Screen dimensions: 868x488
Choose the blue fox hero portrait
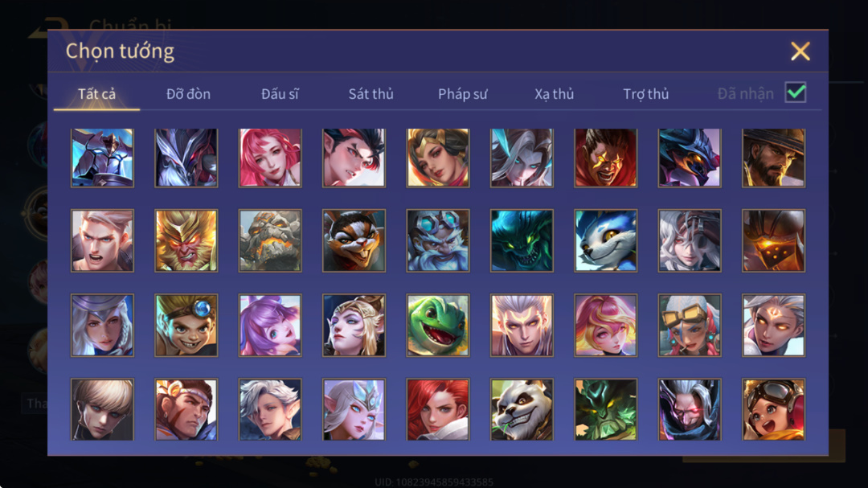click(606, 240)
